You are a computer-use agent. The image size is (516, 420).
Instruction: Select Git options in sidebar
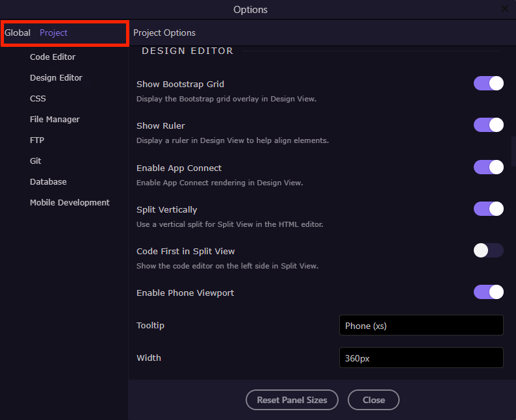tap(36, 161)
